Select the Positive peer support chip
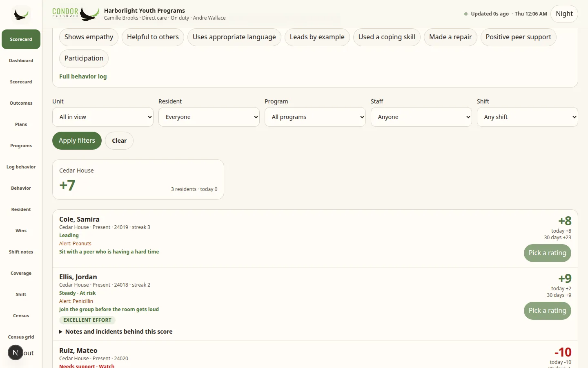This screenshot has height=368, width=588. coord(519,37)
